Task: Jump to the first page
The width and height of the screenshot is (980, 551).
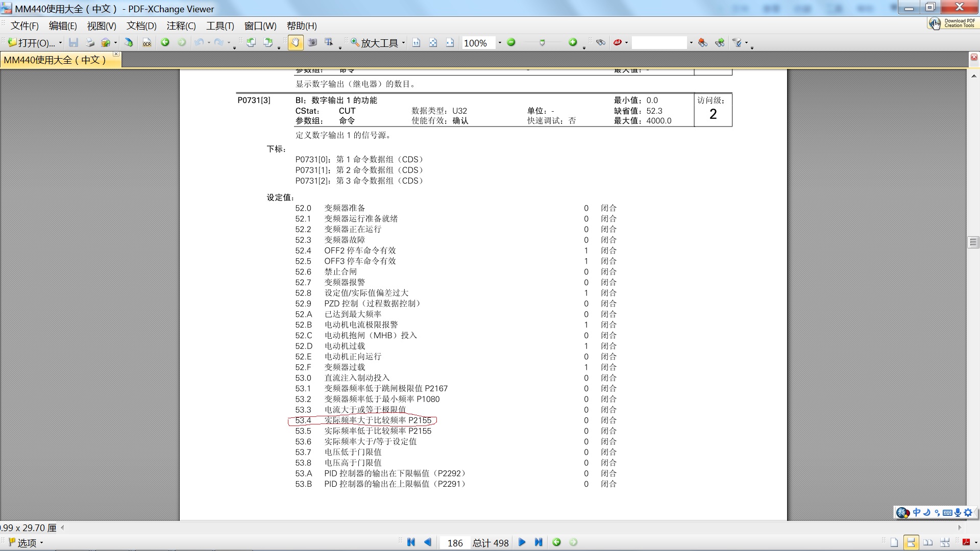Action: pyautogui.click(x=411, y=542)
